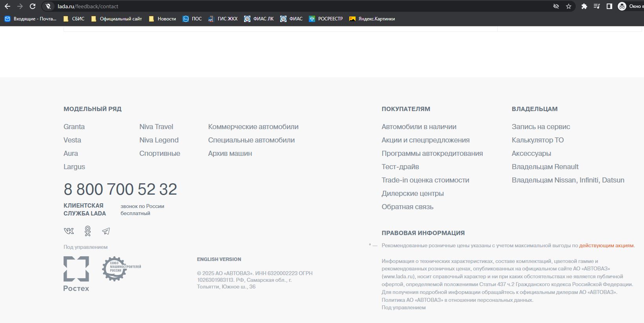
Task: Click the Ростех logo
Action: 76,274
